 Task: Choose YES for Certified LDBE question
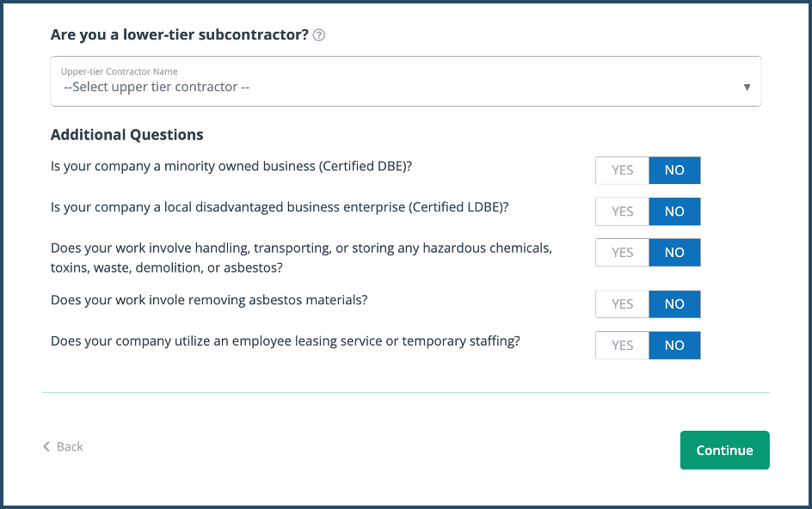[622, 212]
